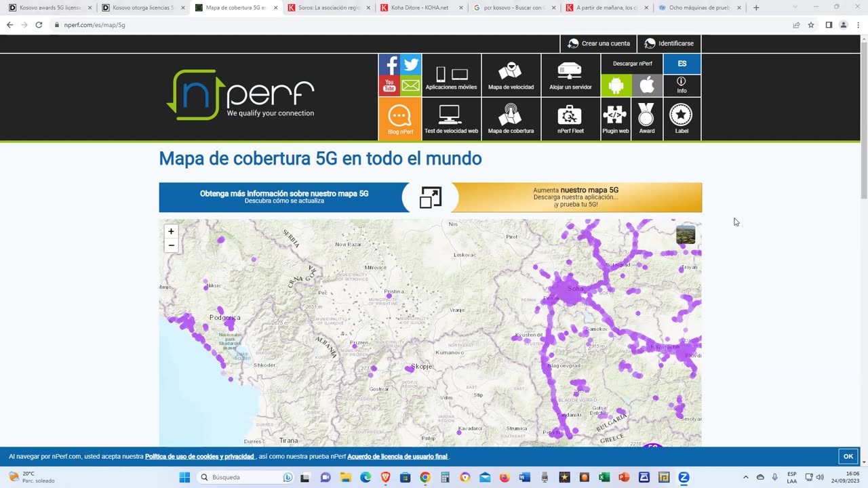
Task: Open Word from the taskbar
Action: (x=524, y=477)
